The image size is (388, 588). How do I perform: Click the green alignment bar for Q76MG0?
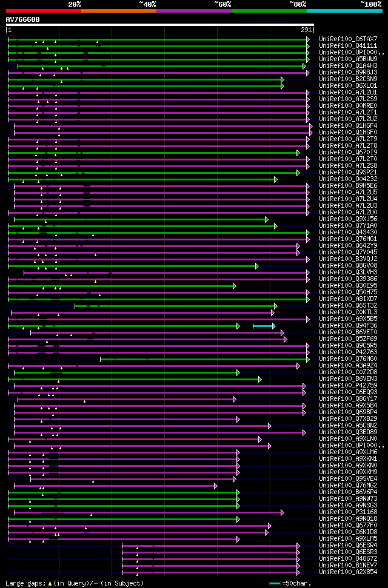click(x=205, y=359)
